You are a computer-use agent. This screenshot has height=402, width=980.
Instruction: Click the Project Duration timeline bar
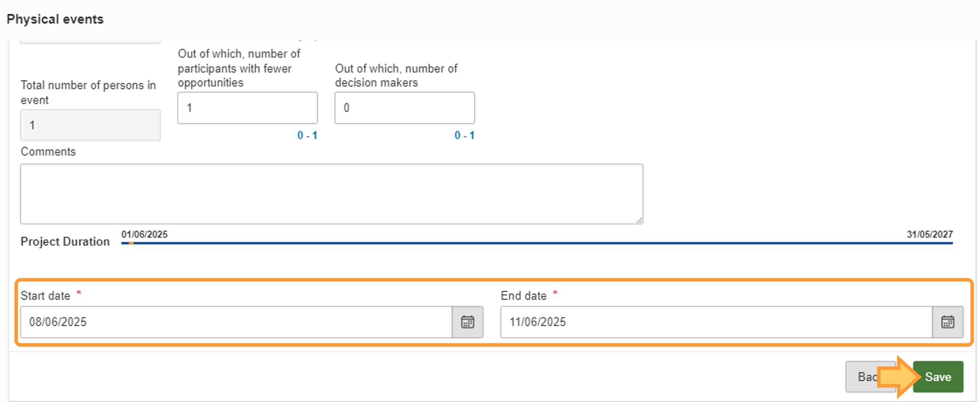pyautogui.click(x=537, y=243)
